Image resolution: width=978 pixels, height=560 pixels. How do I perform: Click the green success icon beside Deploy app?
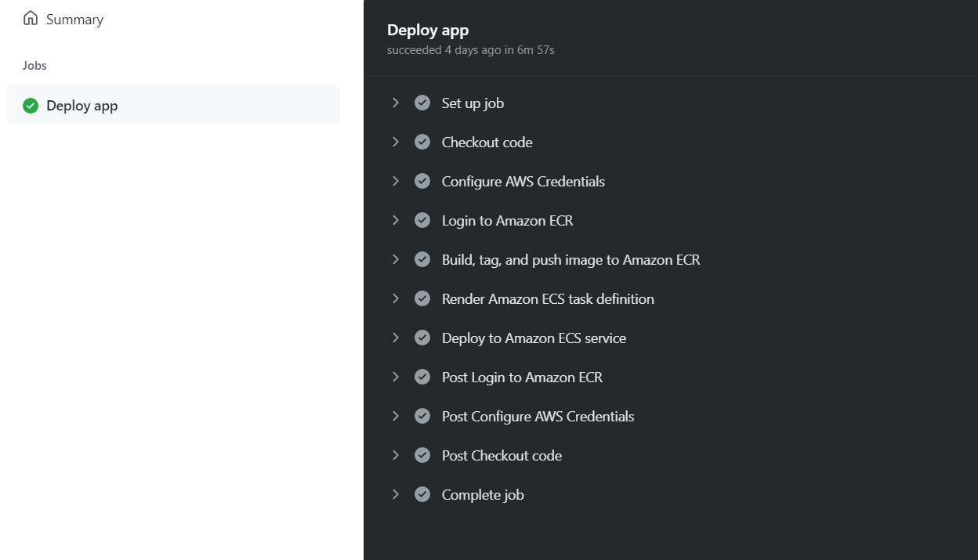(x=31, y=106)
